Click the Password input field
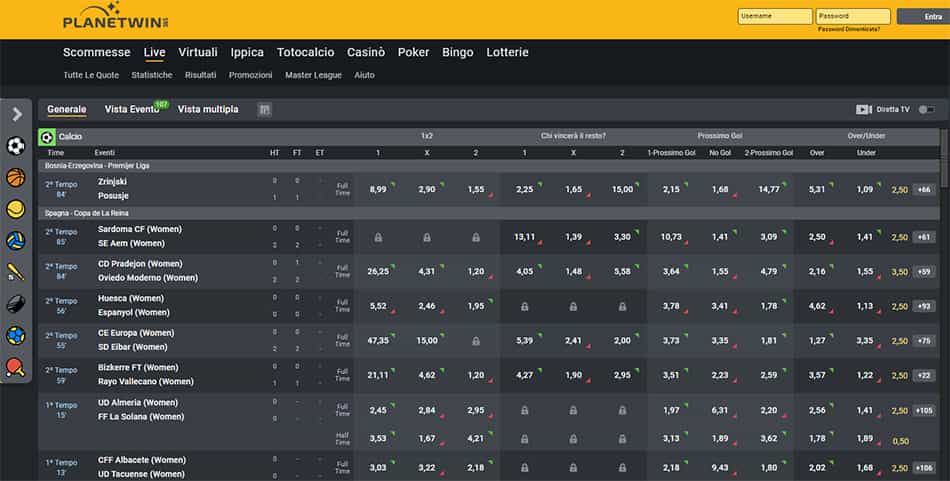The width and height of the screenshot is (950, 481). coord(852,16)
